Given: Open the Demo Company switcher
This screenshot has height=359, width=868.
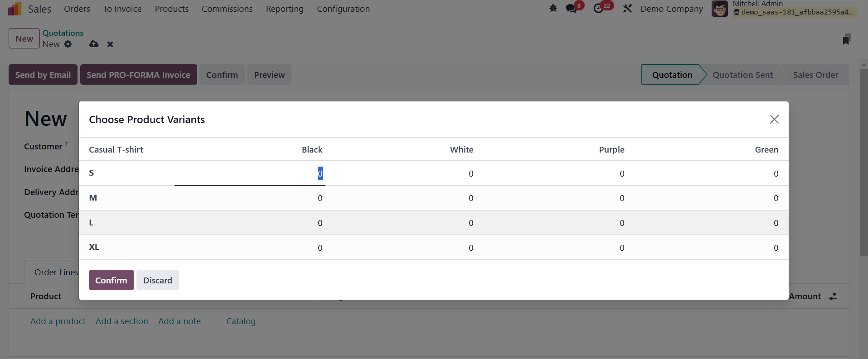Looking at the screenshot, I should tap(671, 9).
